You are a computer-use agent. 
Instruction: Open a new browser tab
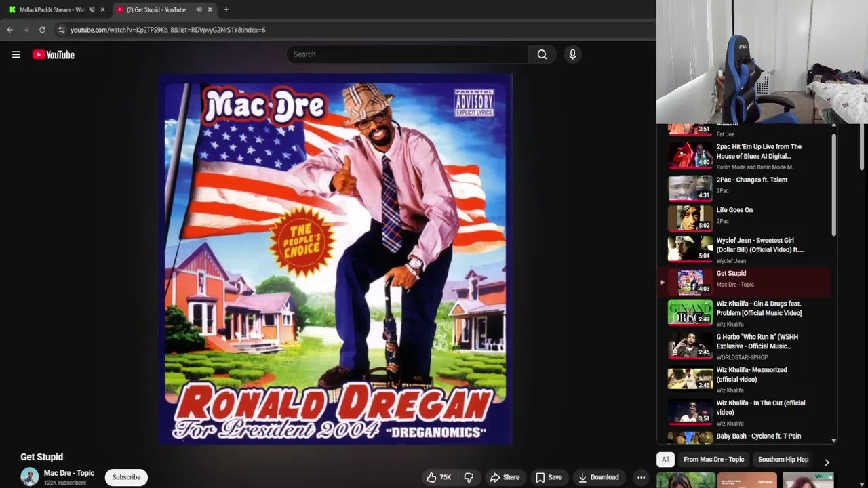pyautogui.click(x=226, y=9)
